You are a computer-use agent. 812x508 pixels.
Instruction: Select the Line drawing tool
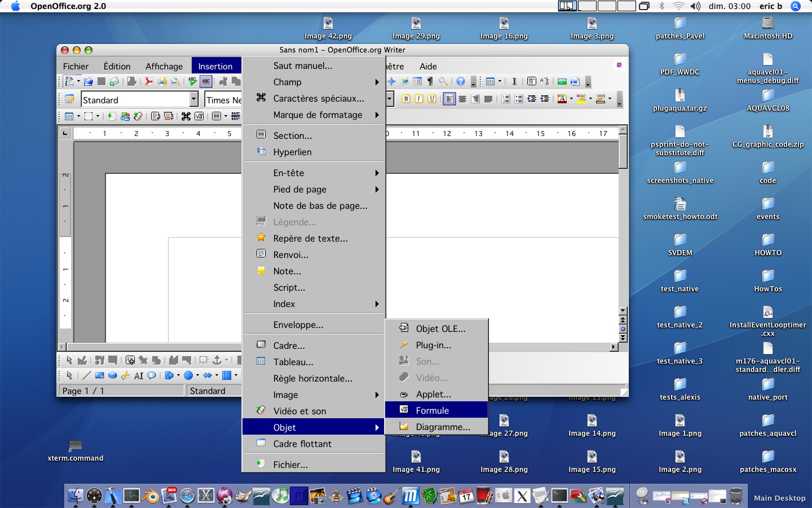[87, 375]
